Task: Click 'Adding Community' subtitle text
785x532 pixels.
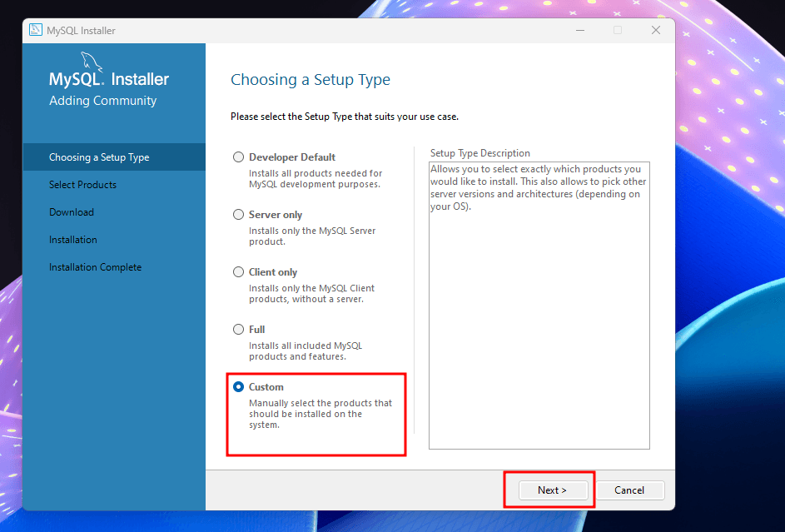Action: pyautogui.click(x=103, y=101)
